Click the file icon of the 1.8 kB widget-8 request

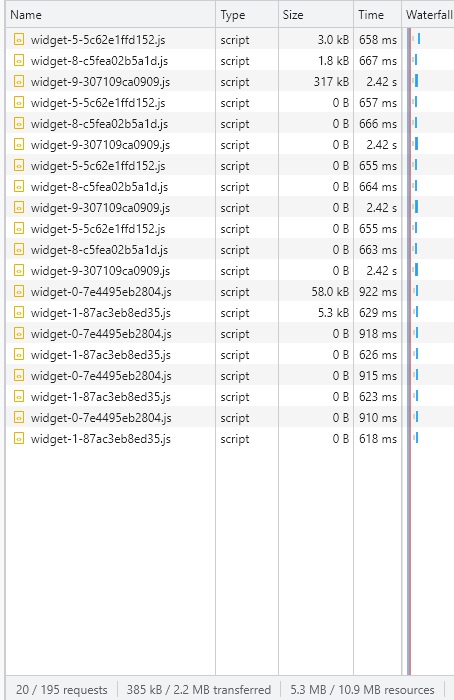point(19,60)
